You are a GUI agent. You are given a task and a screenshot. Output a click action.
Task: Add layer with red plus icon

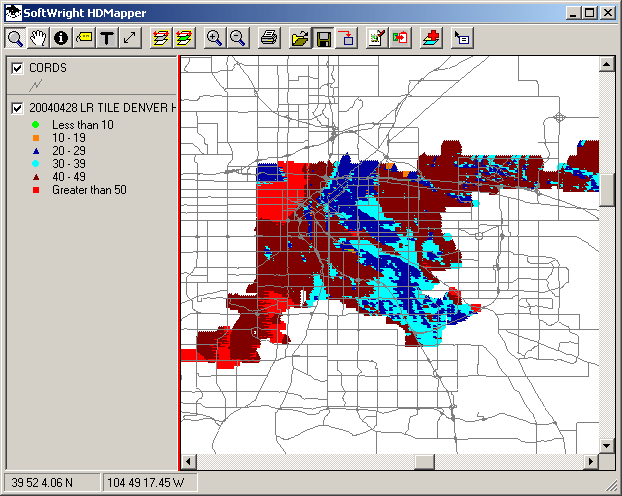431,38
